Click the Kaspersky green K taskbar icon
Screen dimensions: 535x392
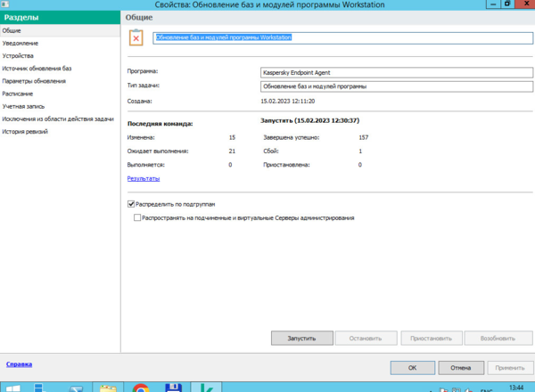tap(207, 388)
